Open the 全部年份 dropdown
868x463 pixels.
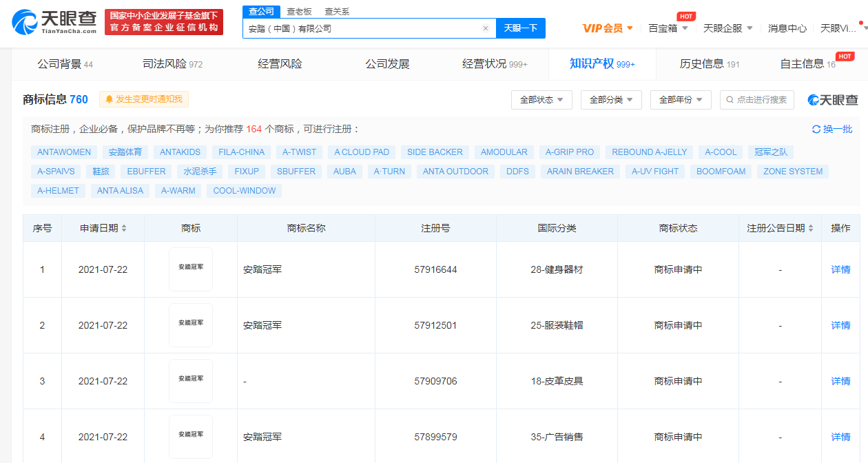pyautogui.click(x=681, y=99)
